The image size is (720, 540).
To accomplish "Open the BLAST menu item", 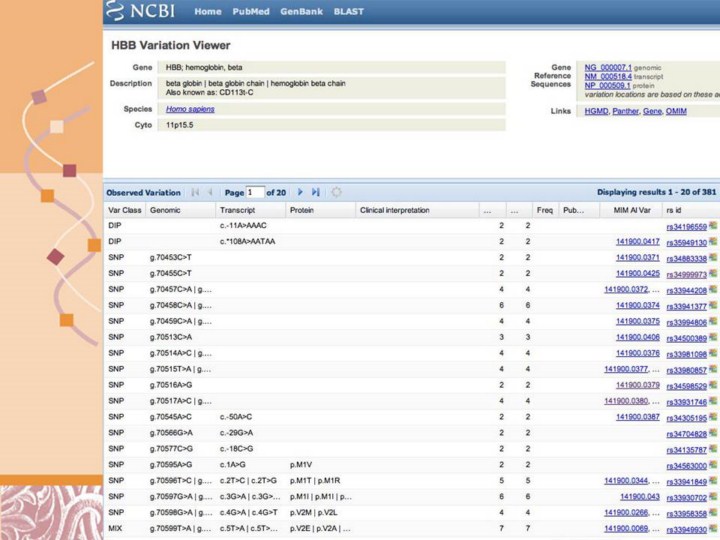I will pos(349,12).
